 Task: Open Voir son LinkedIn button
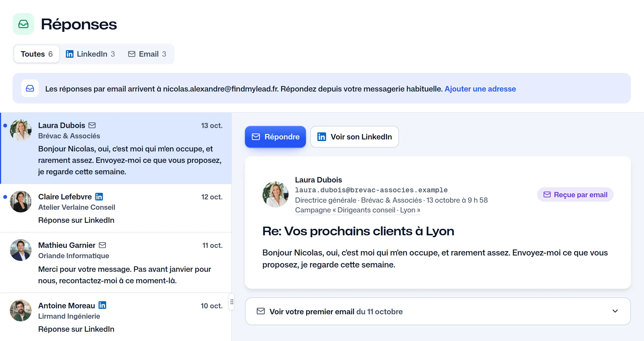pyautogui.click(x=355, y=137)
